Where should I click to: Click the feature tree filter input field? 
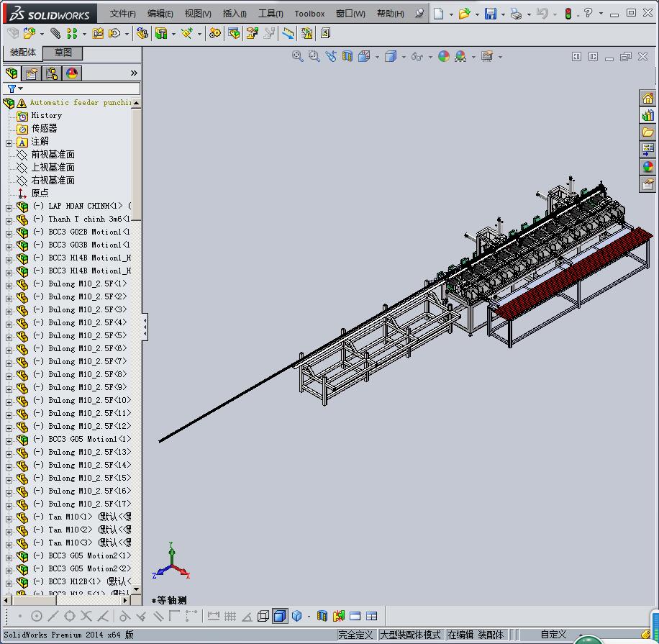[79, 89]
